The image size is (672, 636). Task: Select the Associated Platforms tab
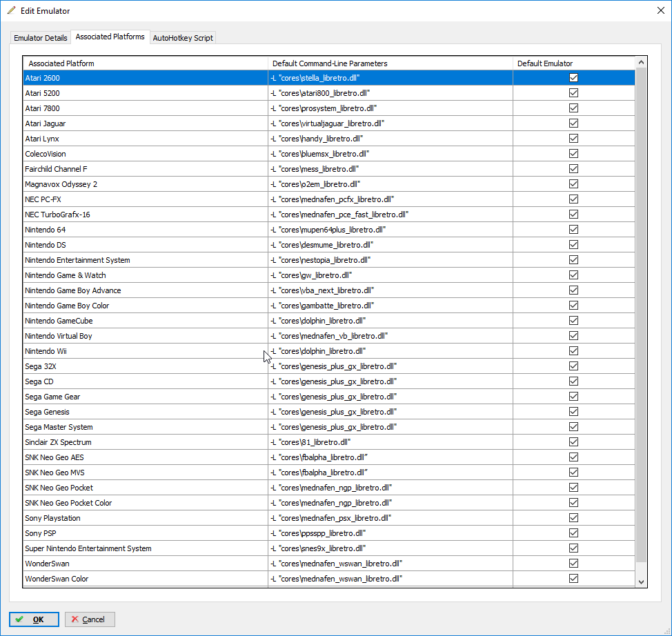(x=110, y=37)
